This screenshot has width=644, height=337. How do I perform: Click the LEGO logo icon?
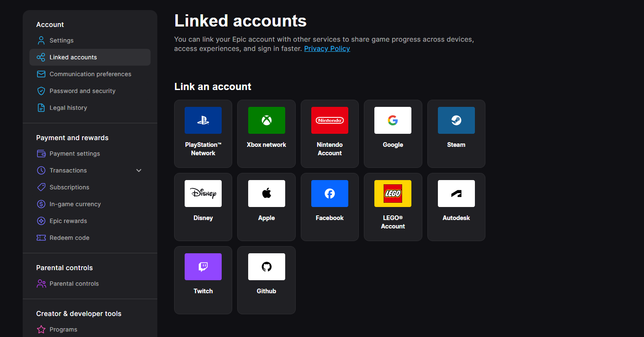tap(393, 194)
